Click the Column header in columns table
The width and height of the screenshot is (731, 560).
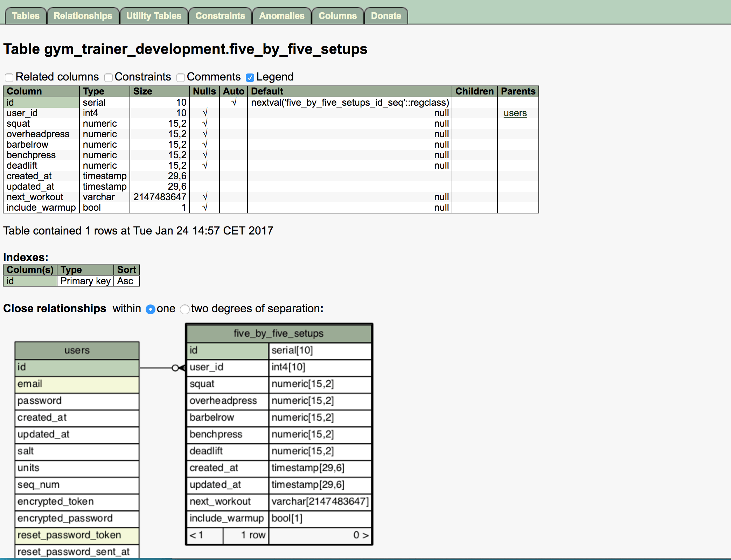41,91
